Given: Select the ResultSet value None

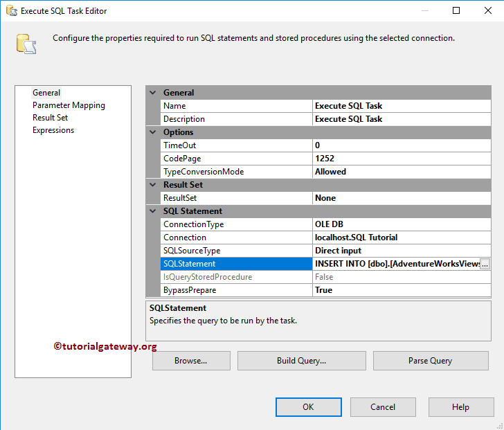Looking at the screenshot, I should 402,198.
